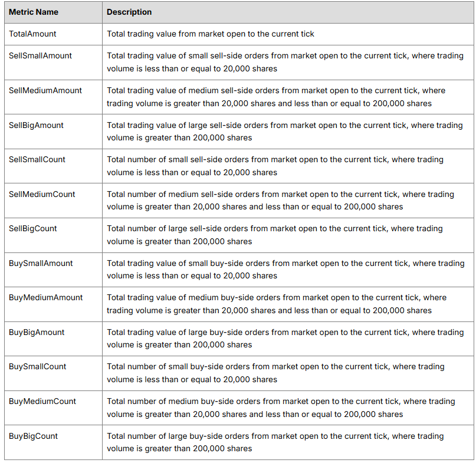
Task: Click the SellBigAmount description text
Action: (285, 132)
